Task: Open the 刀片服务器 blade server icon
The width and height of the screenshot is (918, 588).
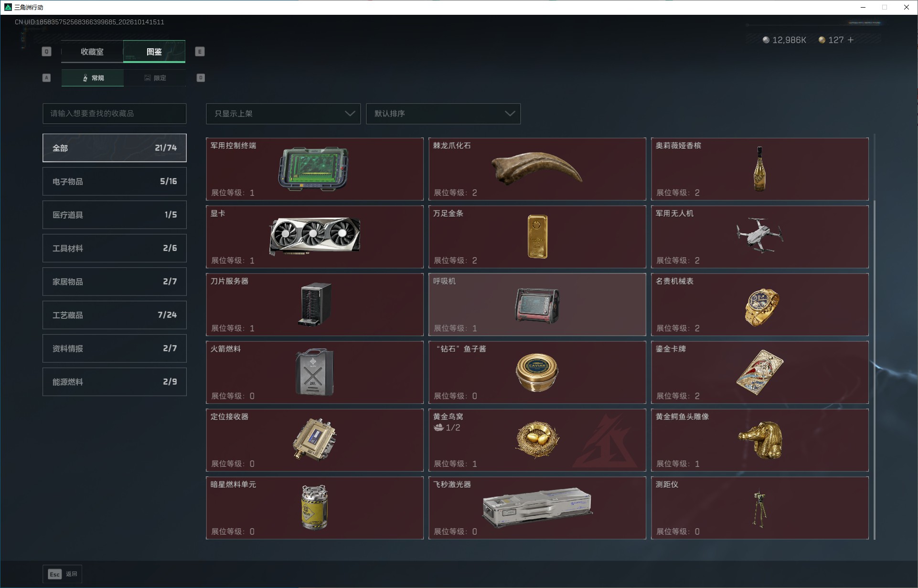Action: click(315, 304)
